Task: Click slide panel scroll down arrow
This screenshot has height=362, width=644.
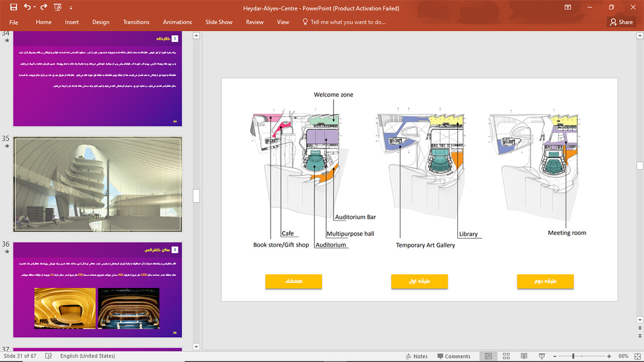Action: (196, 347)
